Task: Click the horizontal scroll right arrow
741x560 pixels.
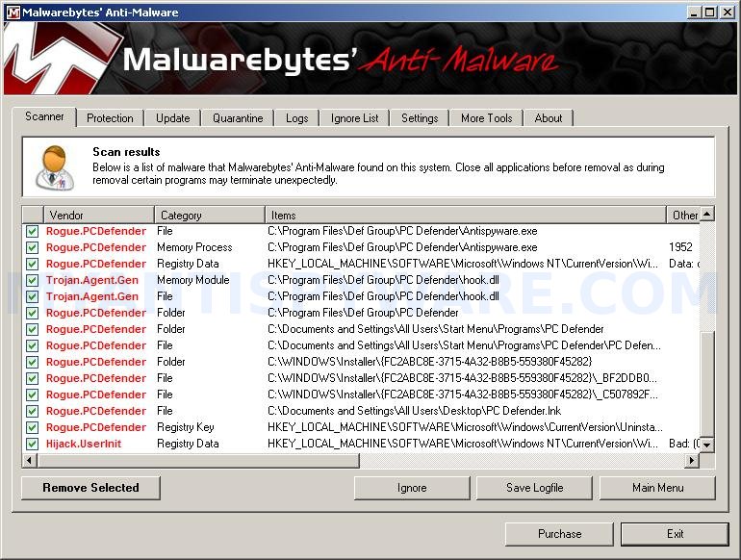Action: click(x=692, y=460)
